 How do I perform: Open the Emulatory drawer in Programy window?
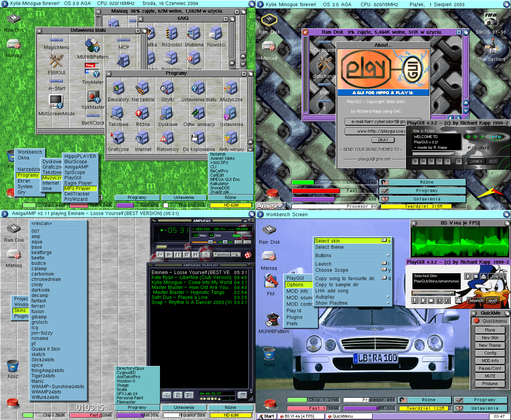click(118, 91)
